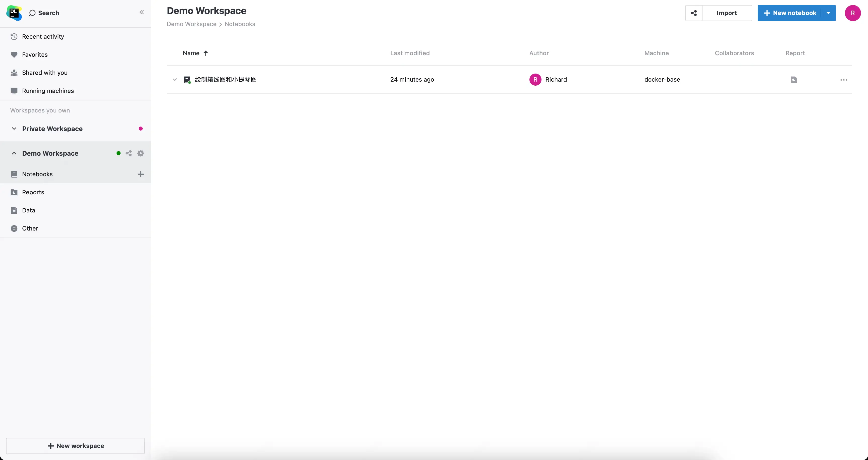
Task: Open Notebooks in sidebar
Action: point(75,174)
